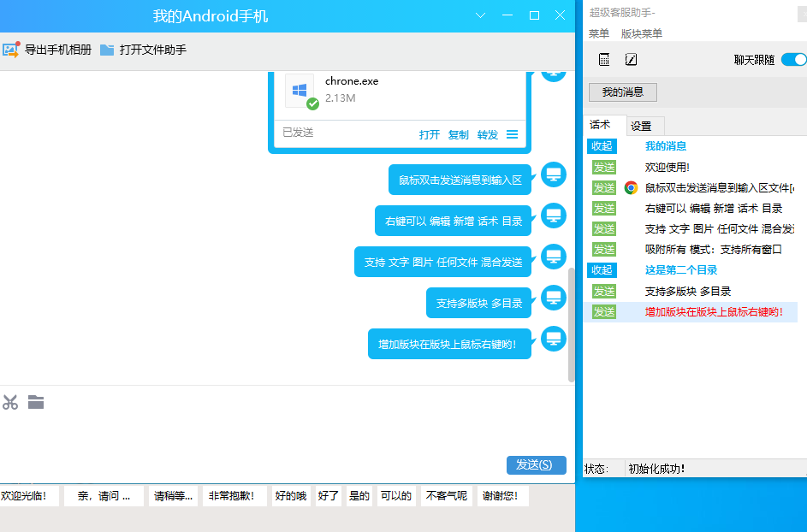The height and width of the screenshot is (532, 807).
Task: Click the Chrome icon in script list
Action: pyautogui.click(x=632, y=188)
